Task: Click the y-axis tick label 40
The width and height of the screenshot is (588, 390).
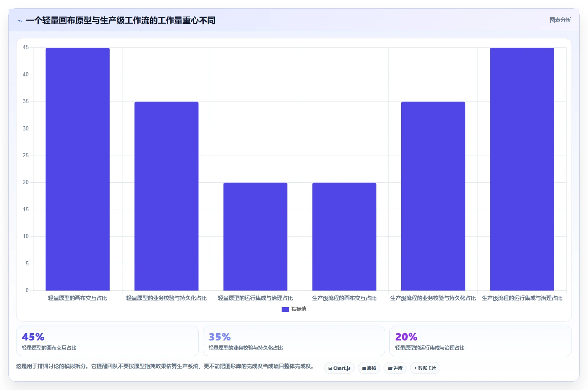Action: [x=26, y=75]
